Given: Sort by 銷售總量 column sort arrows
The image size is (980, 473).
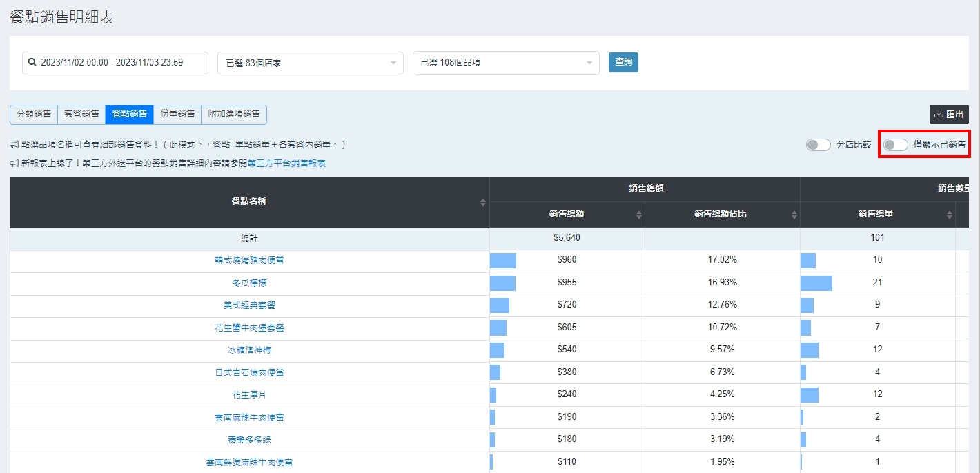Looking at the screenshot, I should pos(949,214).
